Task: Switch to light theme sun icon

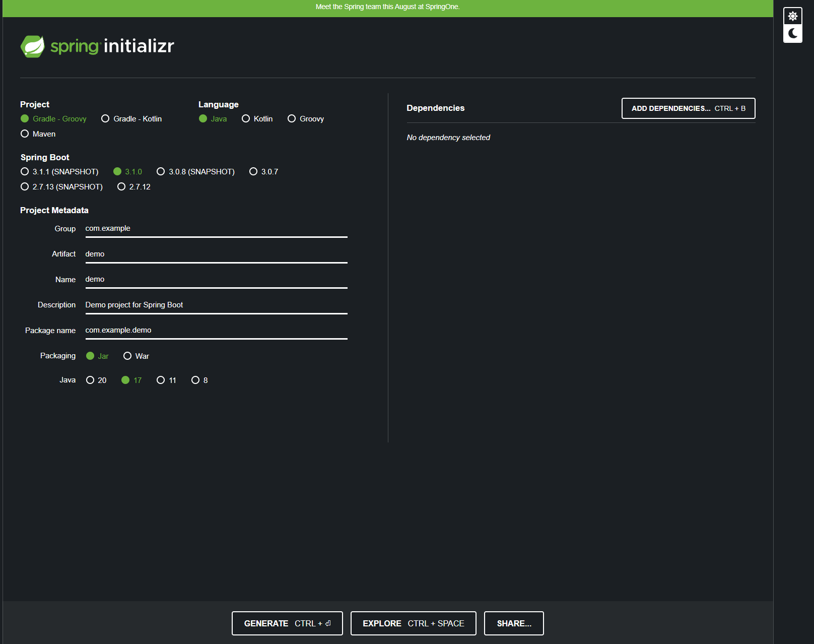Action: point(793,16)
